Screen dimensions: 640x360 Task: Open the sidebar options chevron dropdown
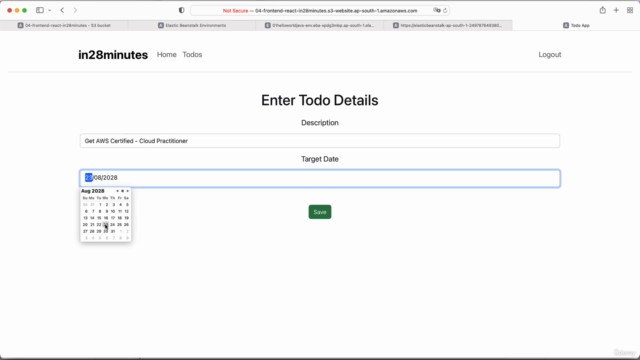49,11
